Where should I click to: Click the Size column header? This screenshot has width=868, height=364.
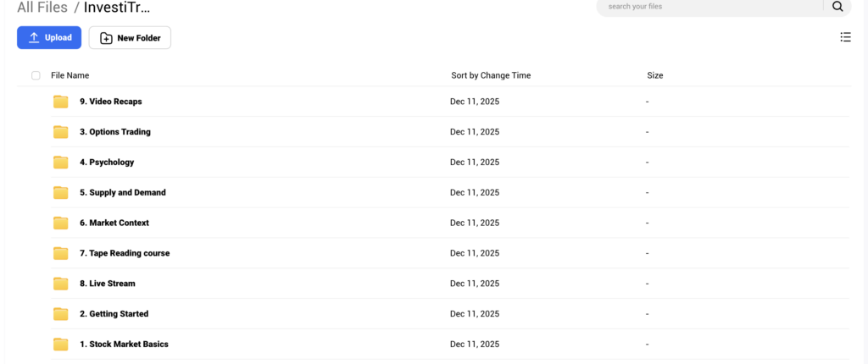[654, 75]
